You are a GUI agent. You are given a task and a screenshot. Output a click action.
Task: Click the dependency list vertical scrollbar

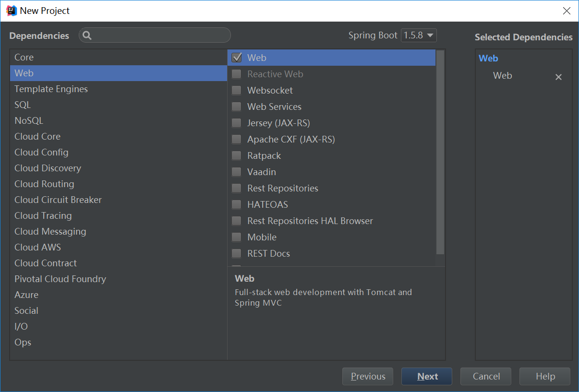pos(440,153)
